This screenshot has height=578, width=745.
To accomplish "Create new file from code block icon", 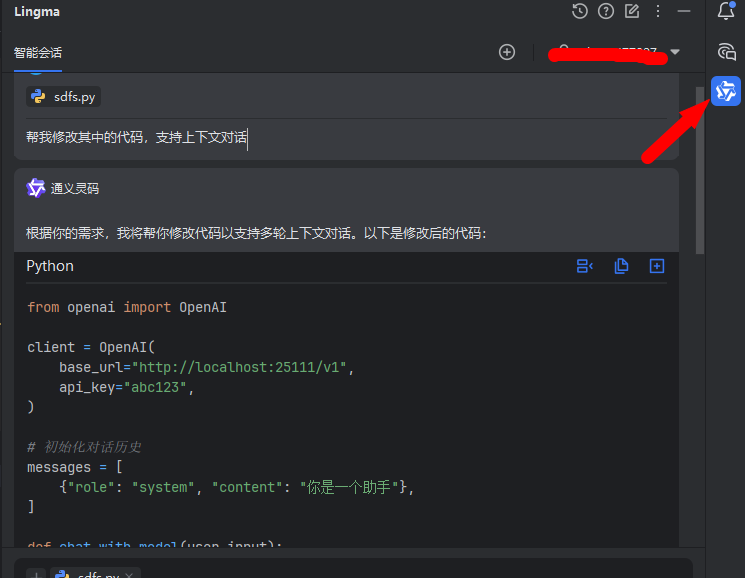I will (657, 266).
